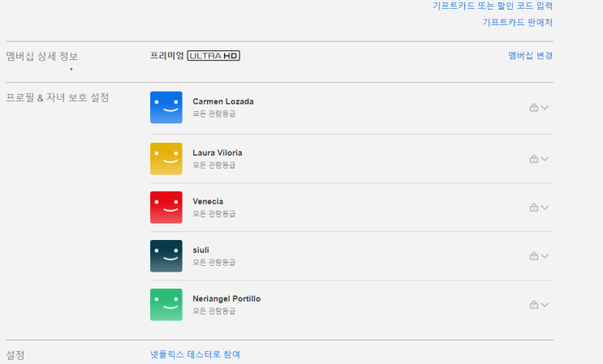
Task: Select siuli's dark teal smiley avatar
Action: click(166, 256)
